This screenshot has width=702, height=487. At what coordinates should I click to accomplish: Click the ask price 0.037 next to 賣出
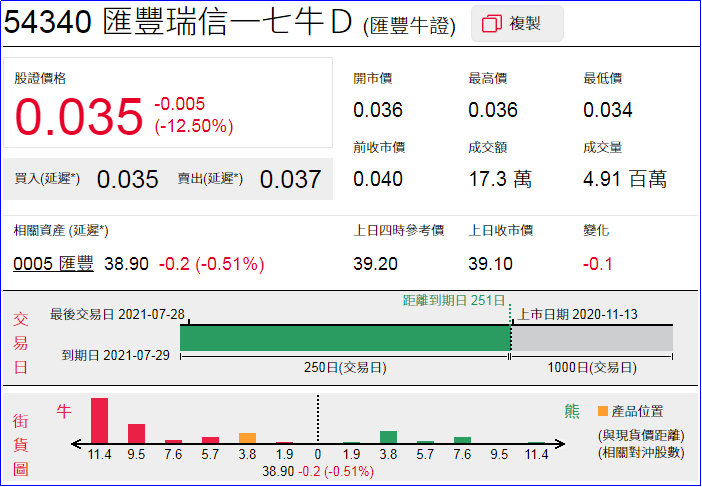290,179
